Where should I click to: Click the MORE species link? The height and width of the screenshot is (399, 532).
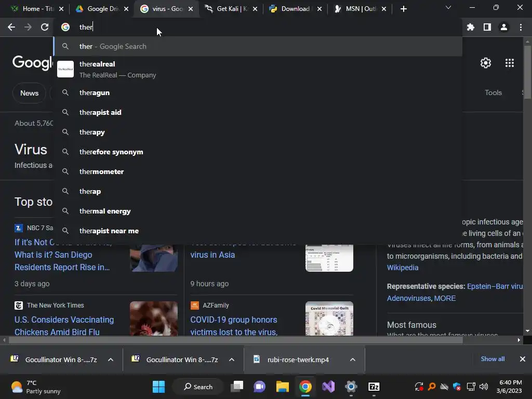[445, 298]
